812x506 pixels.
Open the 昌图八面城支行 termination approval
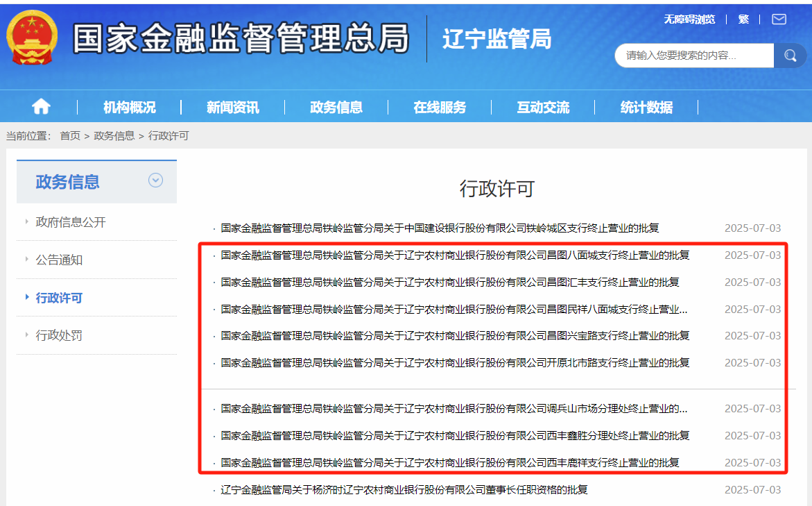pos(455,255)
